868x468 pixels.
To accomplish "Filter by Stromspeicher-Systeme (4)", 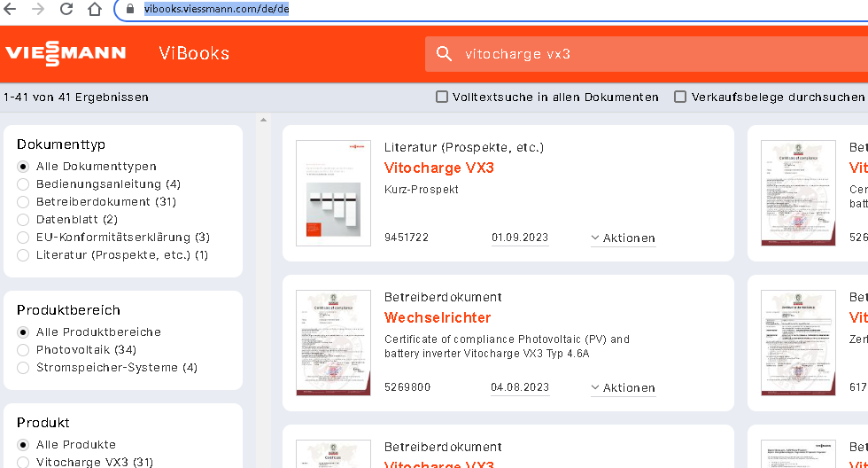I will [x=23, y=368].
